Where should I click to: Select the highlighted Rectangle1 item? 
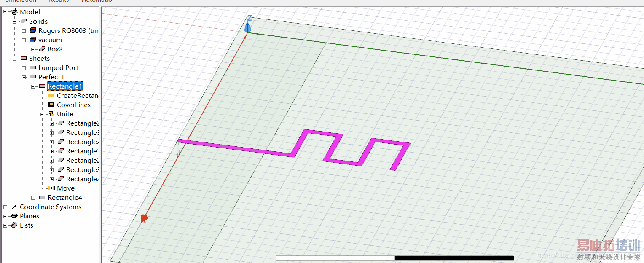click(65, 86)
